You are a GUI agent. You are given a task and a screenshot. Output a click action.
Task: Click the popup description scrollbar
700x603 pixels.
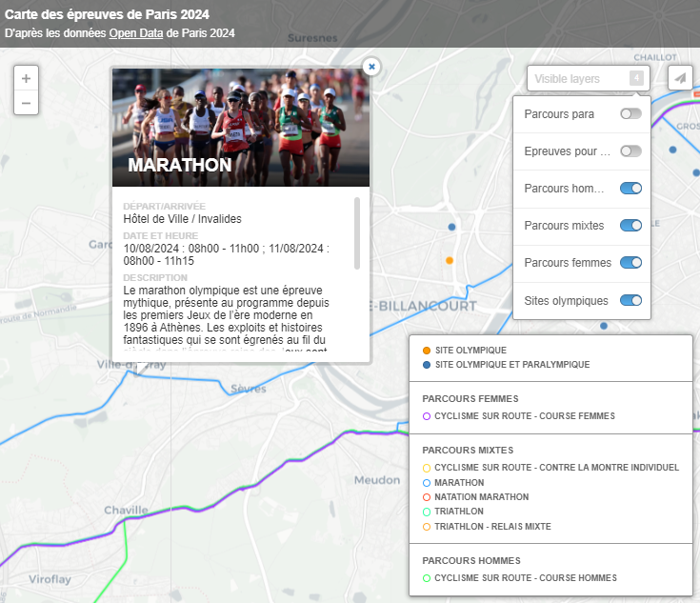coord(357,232)
